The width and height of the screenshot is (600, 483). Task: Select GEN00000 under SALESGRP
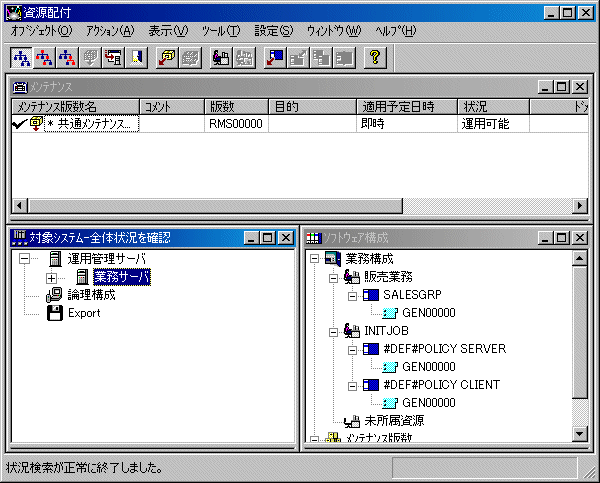(x=429, y=313)
